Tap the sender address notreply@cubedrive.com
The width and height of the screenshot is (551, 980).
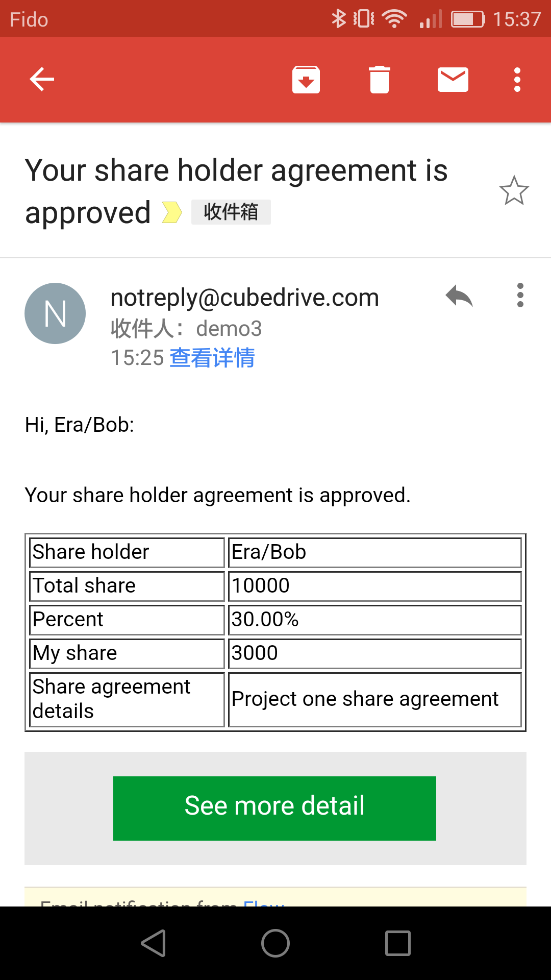click(245, 298)
